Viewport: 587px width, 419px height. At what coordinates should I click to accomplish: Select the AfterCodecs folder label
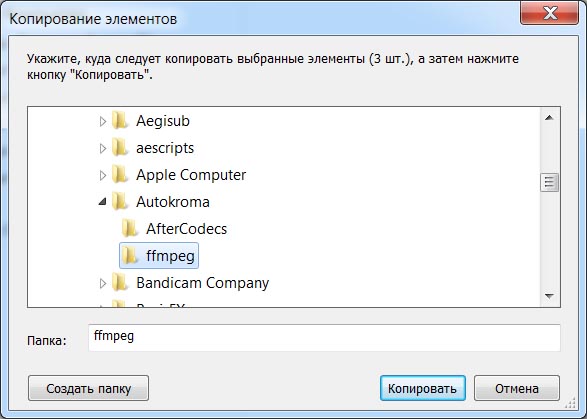click(x=186, y=229)
